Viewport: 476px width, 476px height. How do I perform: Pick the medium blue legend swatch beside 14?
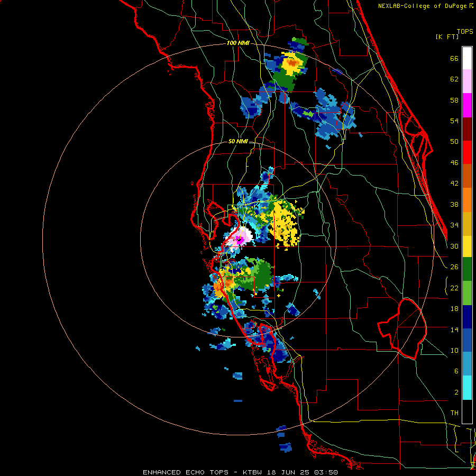(467, 340)
